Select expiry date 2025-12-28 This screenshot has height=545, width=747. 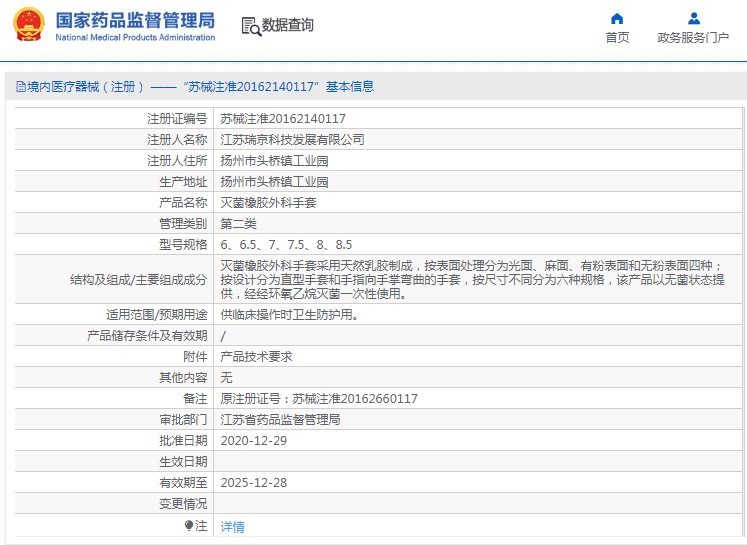tap(254, 483)
